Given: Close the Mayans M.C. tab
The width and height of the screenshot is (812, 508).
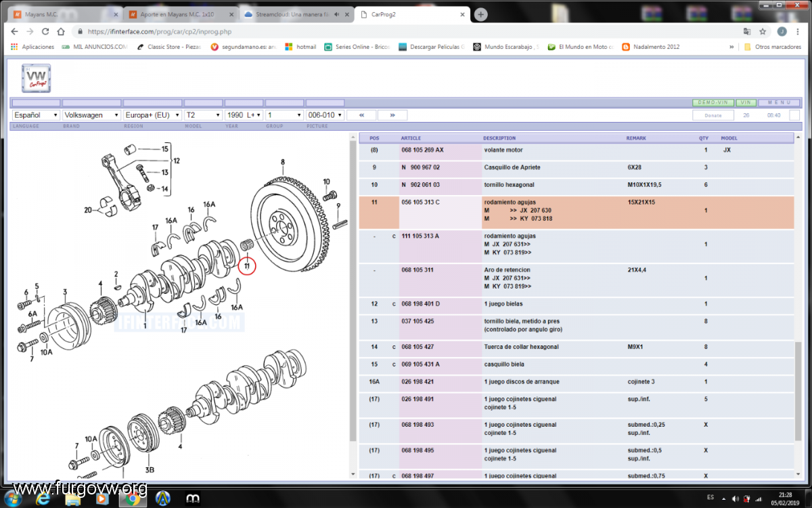Looking at the screenshot, I should 116,14.
